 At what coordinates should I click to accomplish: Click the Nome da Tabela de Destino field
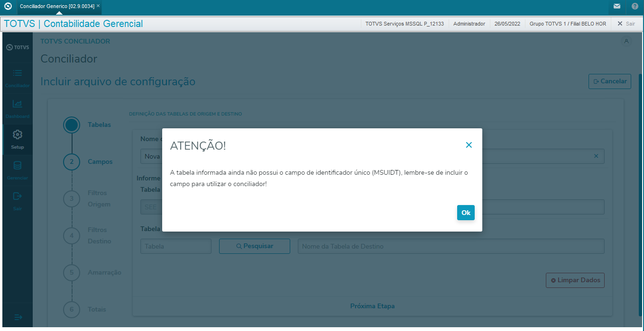click(451, 246)
